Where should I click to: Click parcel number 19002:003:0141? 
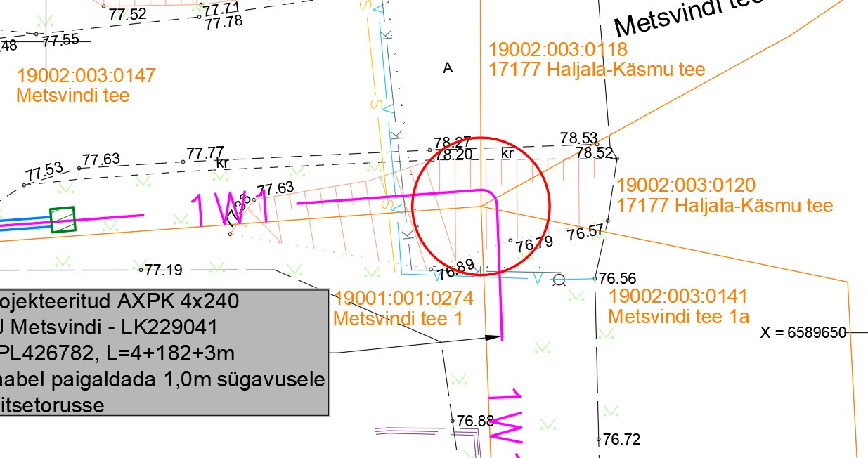pos(678,296)
